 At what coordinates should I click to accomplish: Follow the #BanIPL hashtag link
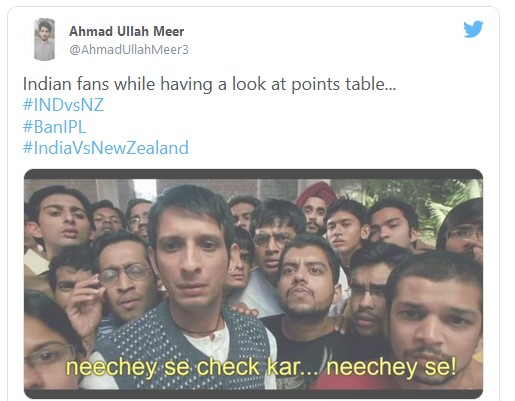click(54, 127)
